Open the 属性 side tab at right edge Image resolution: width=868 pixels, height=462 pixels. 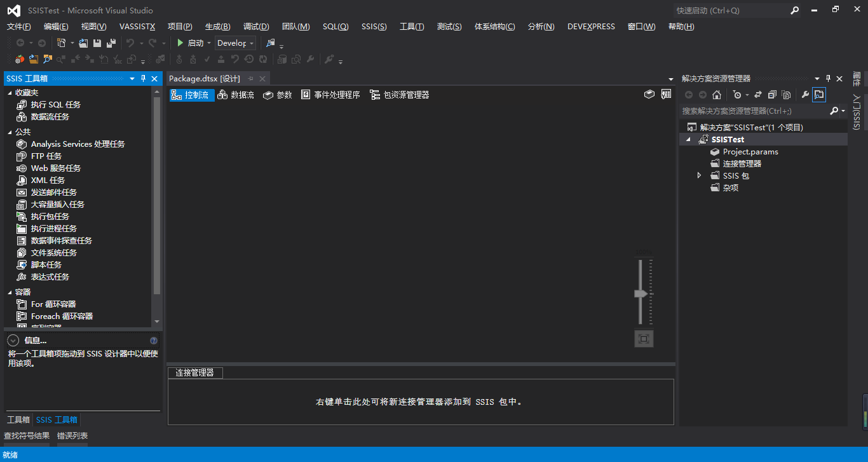coord(857,79)
